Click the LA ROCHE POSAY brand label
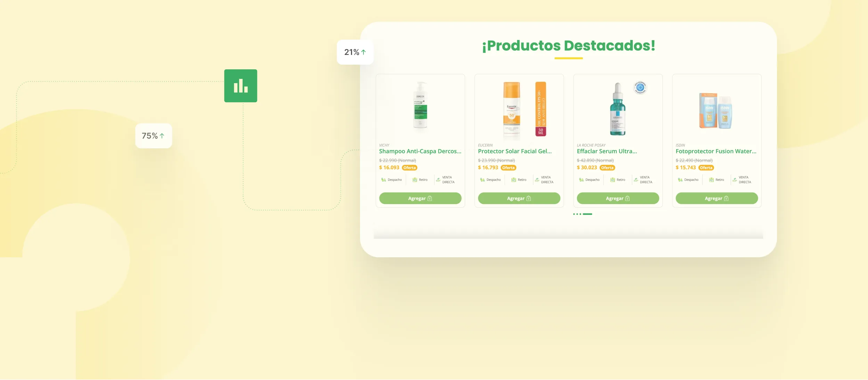The height and width of the screenshot is (380, 868). point(591,145)
